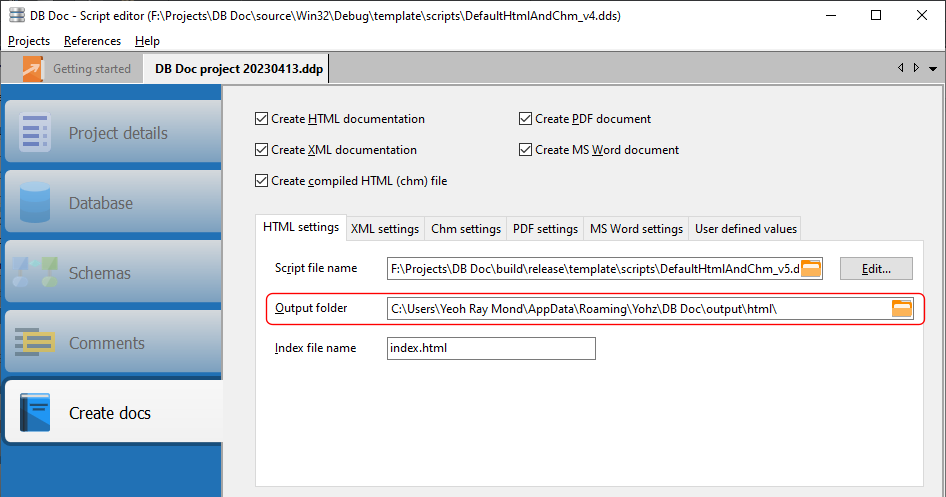
Task: Toggle Create PDF document checkbox
Action: click(525, 119)
